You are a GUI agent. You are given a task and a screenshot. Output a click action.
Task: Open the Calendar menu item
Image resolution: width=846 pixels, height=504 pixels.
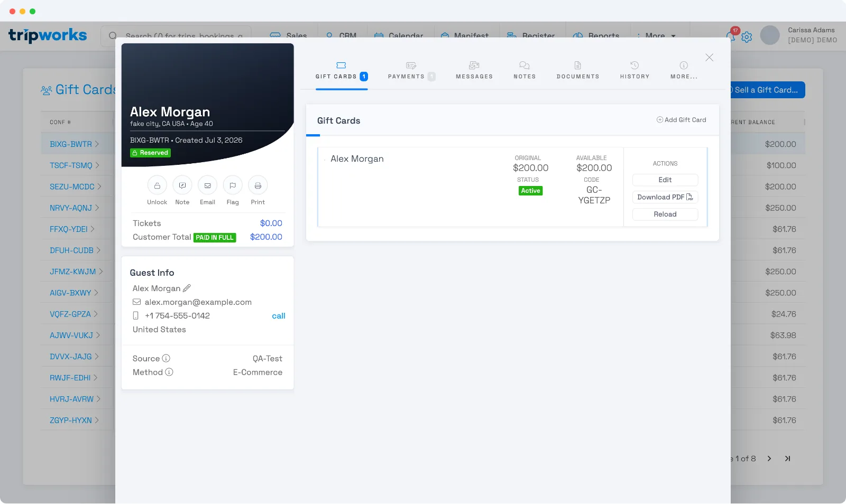coord(399,36)
